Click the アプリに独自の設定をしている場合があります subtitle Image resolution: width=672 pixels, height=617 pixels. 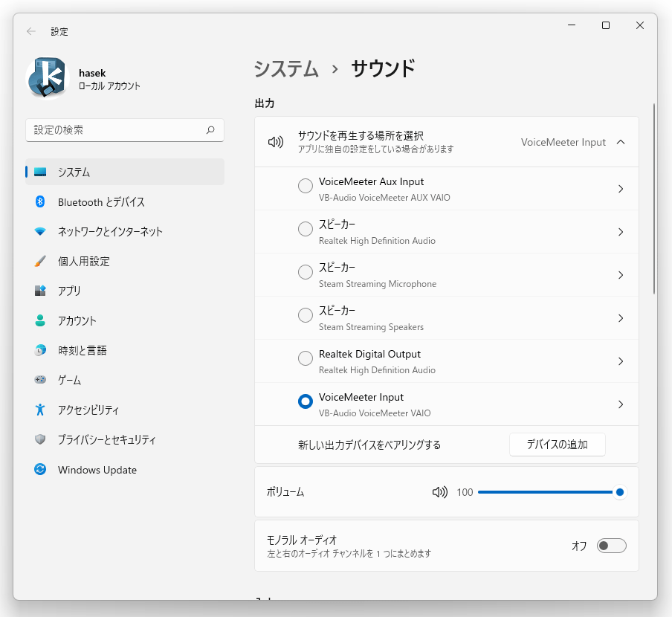click(376, 149)
